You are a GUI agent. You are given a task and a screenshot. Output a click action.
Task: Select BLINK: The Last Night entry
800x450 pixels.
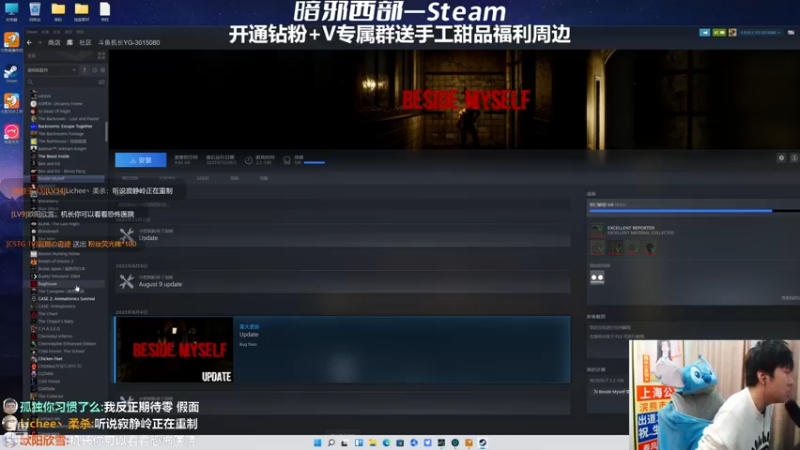tap(58, 223)
